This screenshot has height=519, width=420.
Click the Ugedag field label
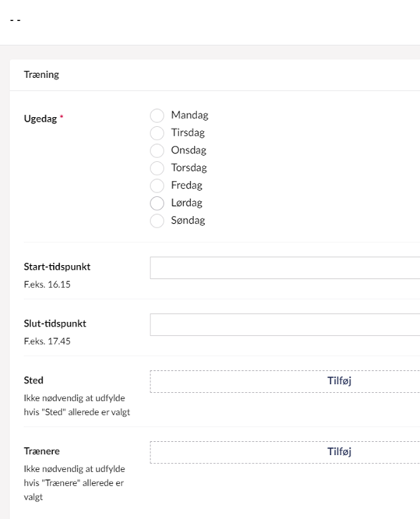(41, 118)
